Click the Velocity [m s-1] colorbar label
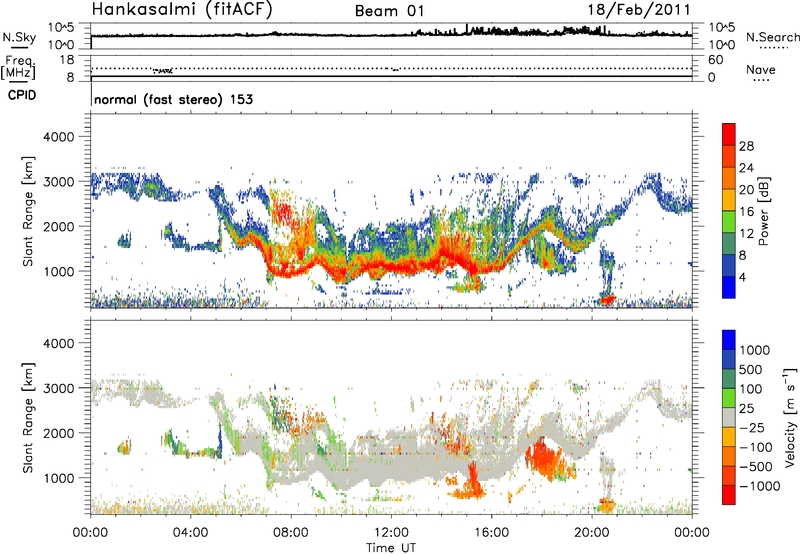Image resolution: width=800 pixels, height=554 pixels. [790, 417]
